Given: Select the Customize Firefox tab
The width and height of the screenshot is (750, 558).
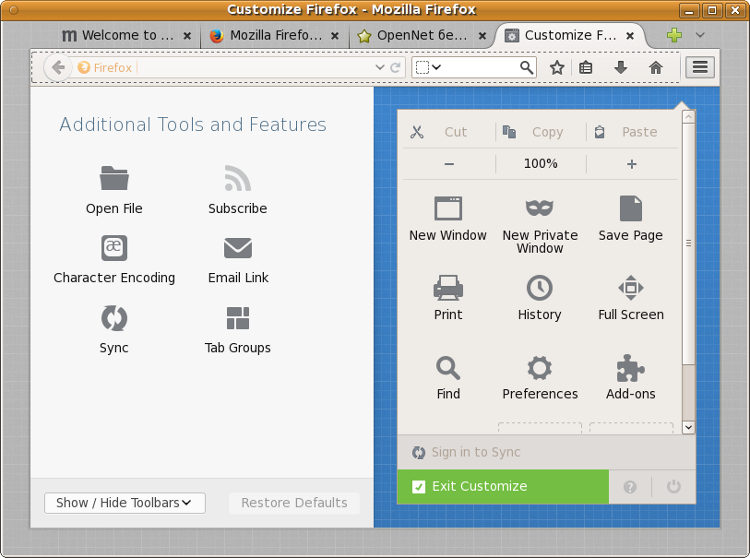Looking at the screenshot, I should [x=570, y=35].
